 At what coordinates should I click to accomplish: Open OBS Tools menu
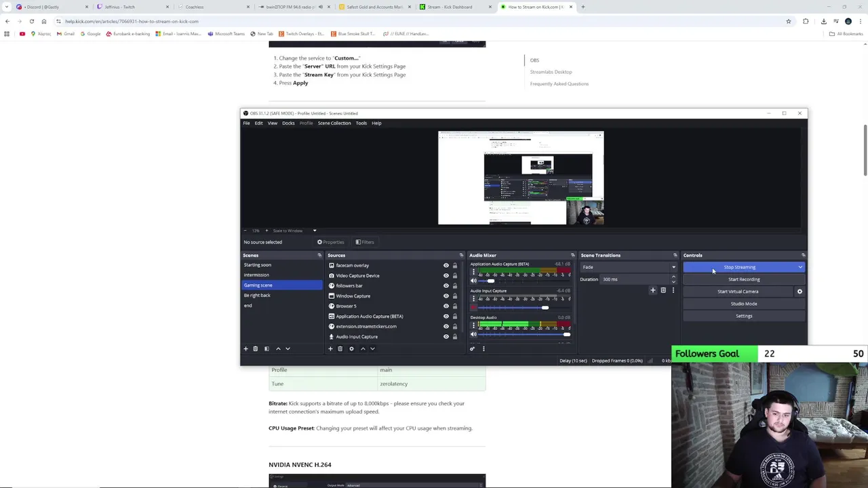pos(361,123)
